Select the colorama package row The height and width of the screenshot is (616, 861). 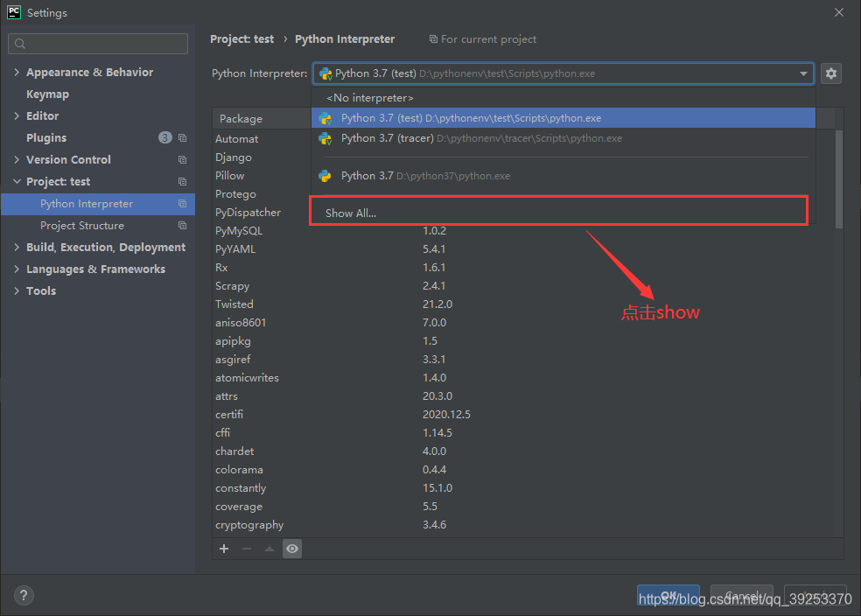click(x=524, y=469)
